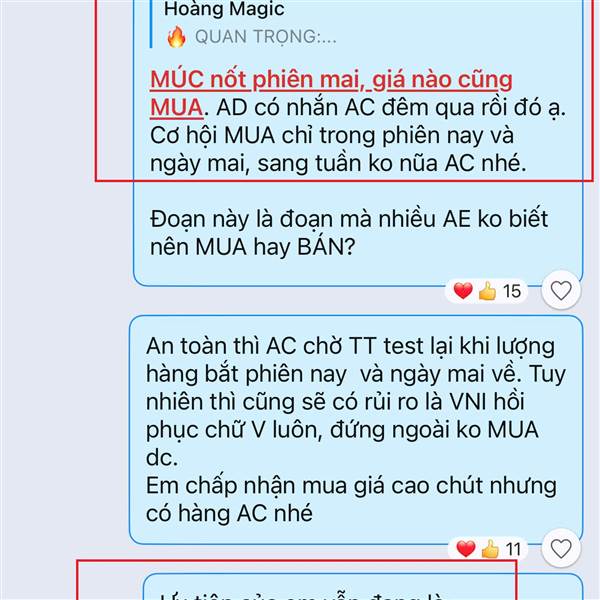Open the reaction count 15 details

click(x=512, y=291)
